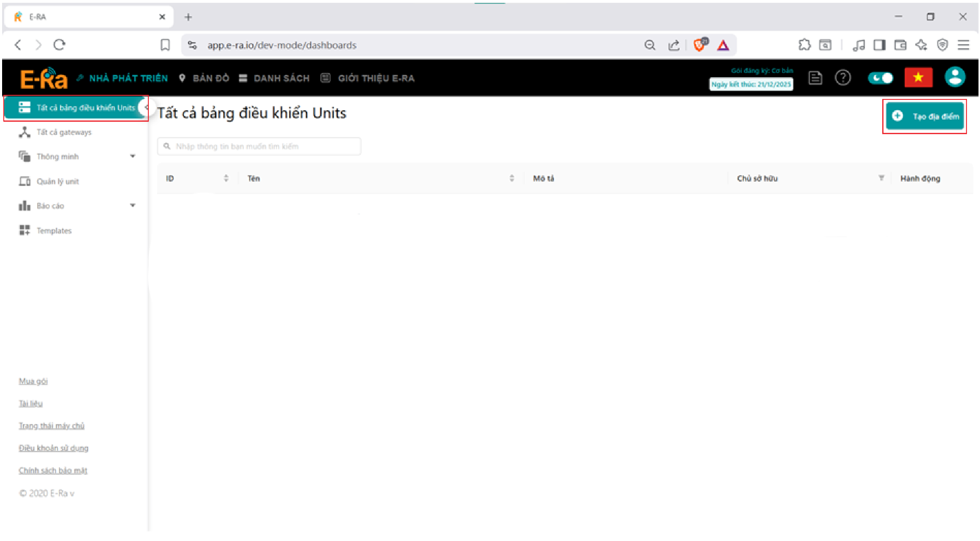This screenshot has width=980, height=541.
Task: Click the Vietnamese flag language icon
Action: [x=918, y=78]
